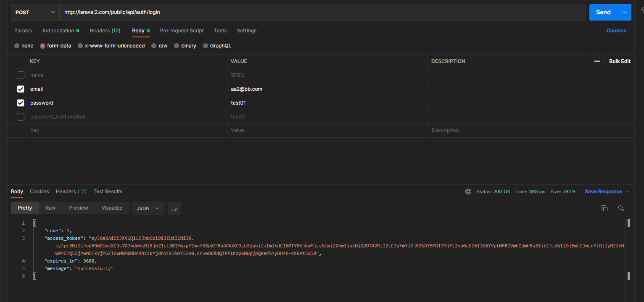Open the POST request method dropdown
Image resolution: width=644 pixels, height=302 pixels.
click(34, 12)
